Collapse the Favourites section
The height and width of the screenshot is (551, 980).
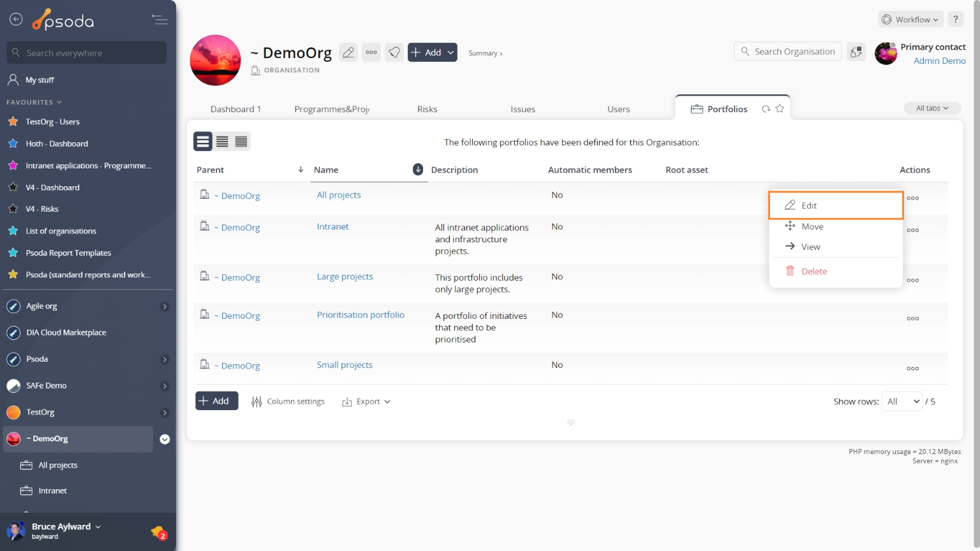34,102
